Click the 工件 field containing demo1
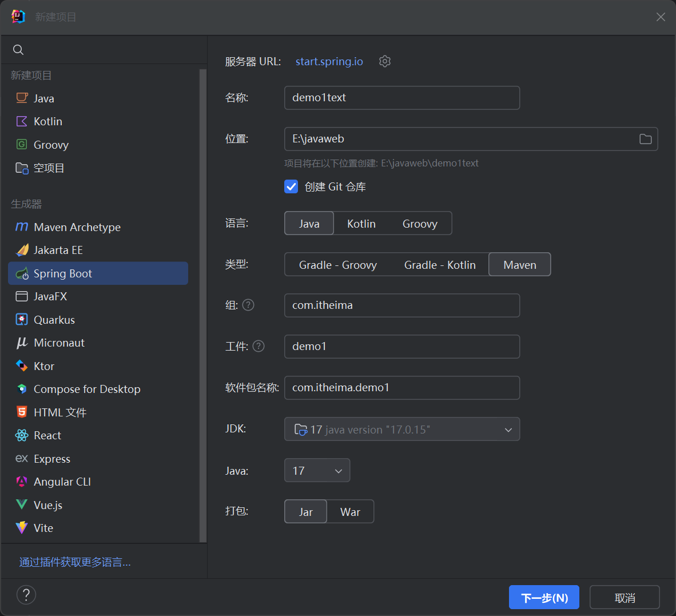The image size is (676, 616). pos(402,346)
